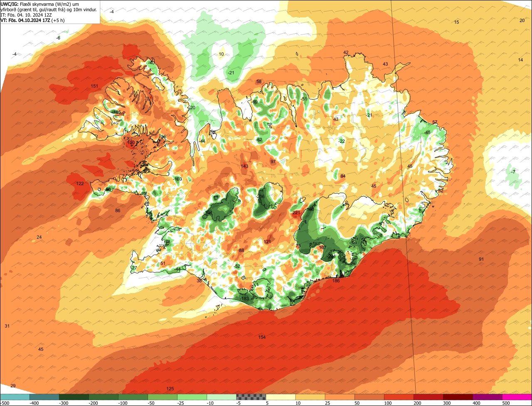The height and width of the screenshot is (406, 532).
Task: Click the 'VT: Fös. 04.10.2024 17Z (+5 h)' line
Action: point(32,20)
